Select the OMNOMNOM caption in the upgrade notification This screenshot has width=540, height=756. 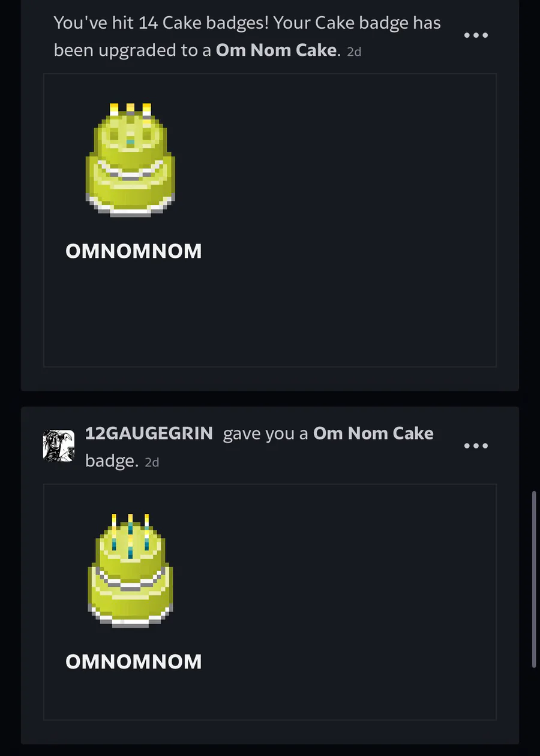134,251
